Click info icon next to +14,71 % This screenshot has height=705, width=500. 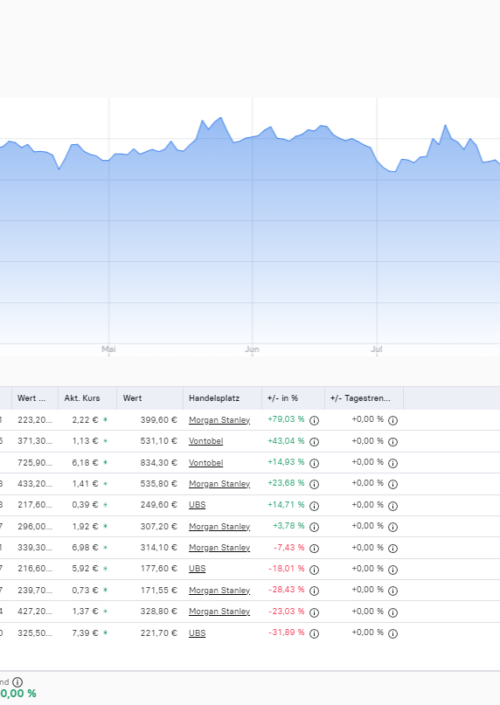314,506
